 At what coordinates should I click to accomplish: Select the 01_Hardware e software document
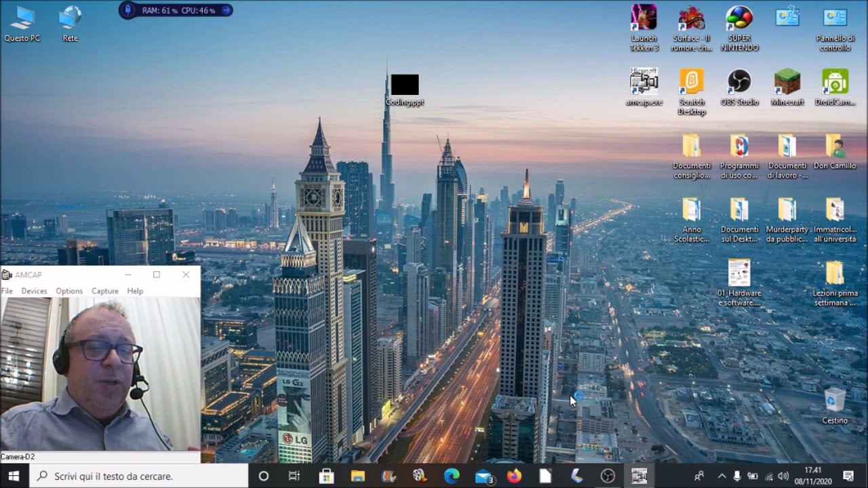click(x=739, y=282)
